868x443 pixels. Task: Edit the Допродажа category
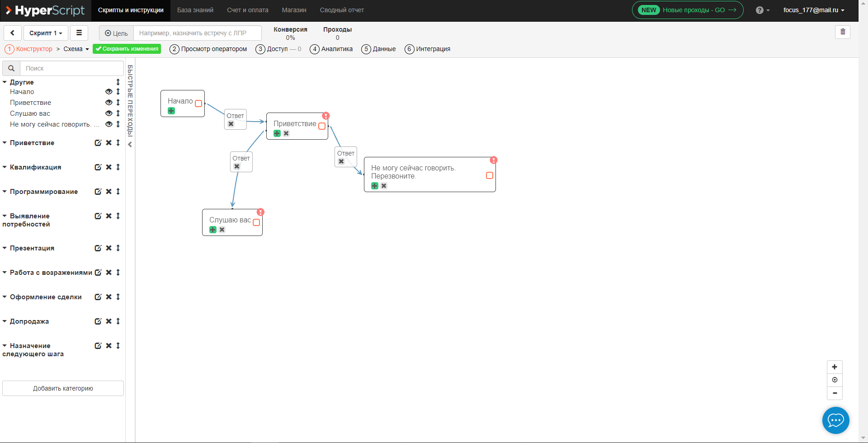pyautogui.click(x=98, y=321)
